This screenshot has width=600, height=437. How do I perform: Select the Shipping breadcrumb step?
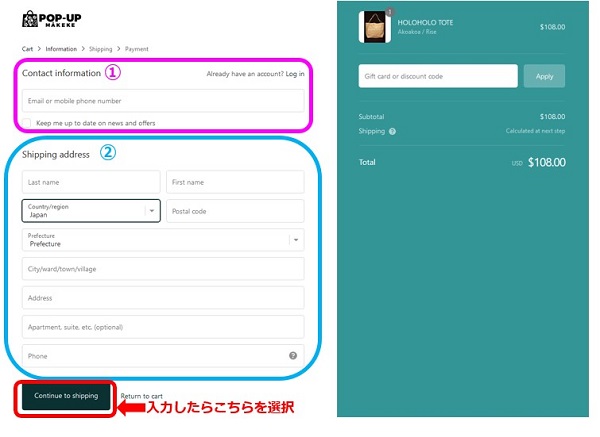(101, 49)
